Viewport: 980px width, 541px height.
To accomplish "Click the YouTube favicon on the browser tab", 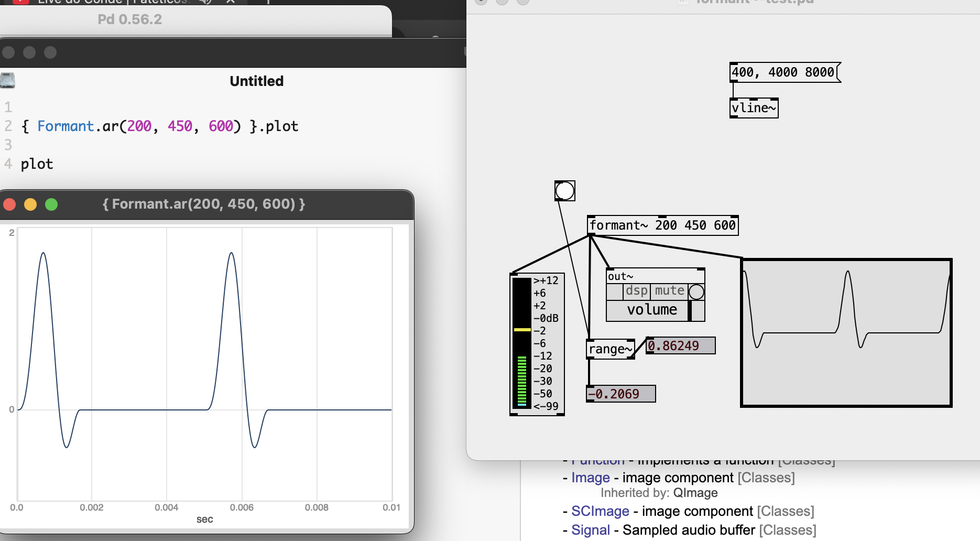I will click(20, 2).
